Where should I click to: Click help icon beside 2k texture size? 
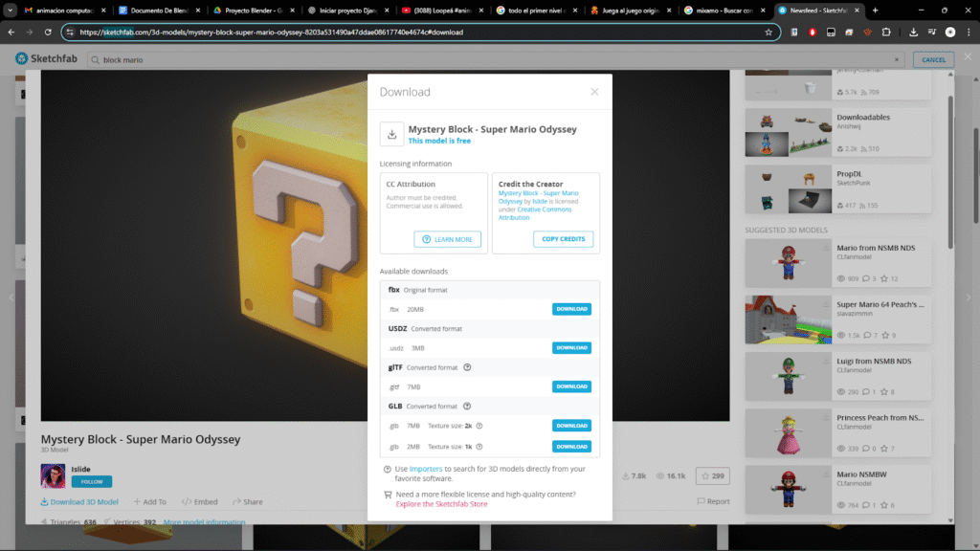coord(479,426)
